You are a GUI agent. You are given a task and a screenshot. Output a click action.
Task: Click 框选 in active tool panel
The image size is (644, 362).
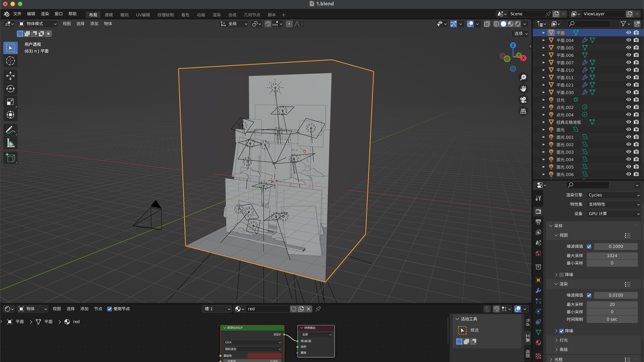point(474,330)
